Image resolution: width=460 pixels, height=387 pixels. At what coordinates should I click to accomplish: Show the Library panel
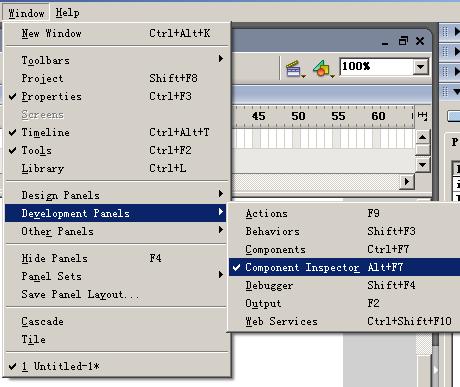coord(117,168)
